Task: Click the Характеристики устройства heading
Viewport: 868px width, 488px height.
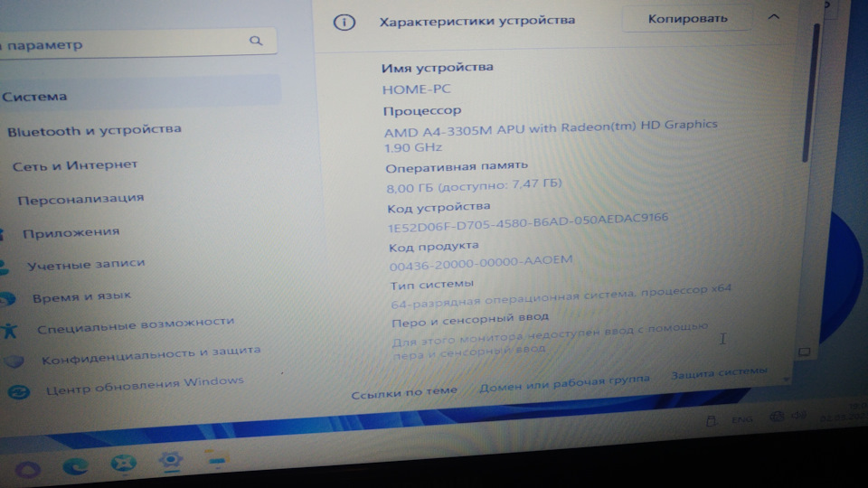Action: 477,21
